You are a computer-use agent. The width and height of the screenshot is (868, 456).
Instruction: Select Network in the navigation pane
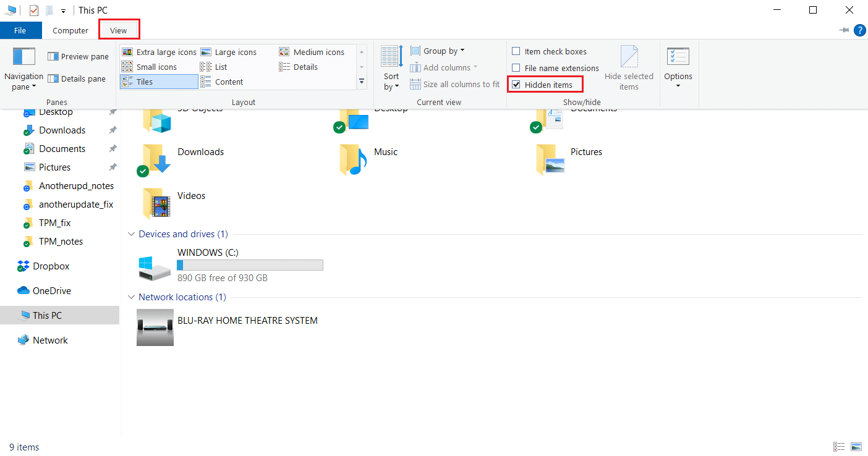point(50,340)
